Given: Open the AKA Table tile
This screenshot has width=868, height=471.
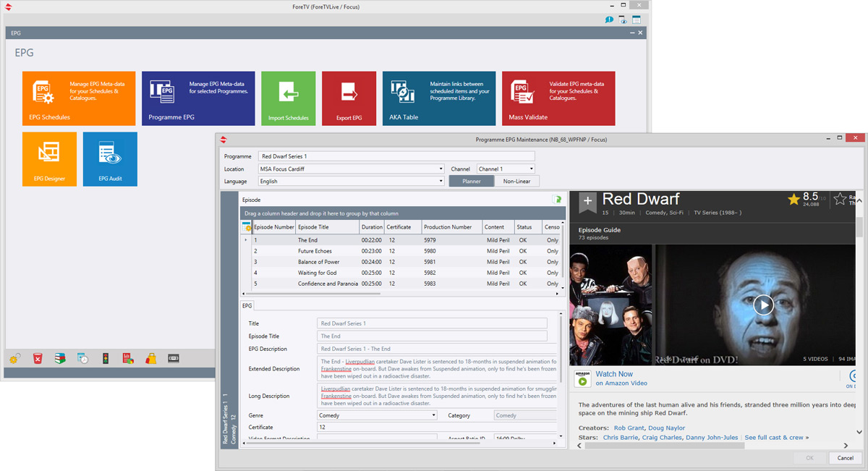Looking at the screenshot, I should tap(439, 98).
